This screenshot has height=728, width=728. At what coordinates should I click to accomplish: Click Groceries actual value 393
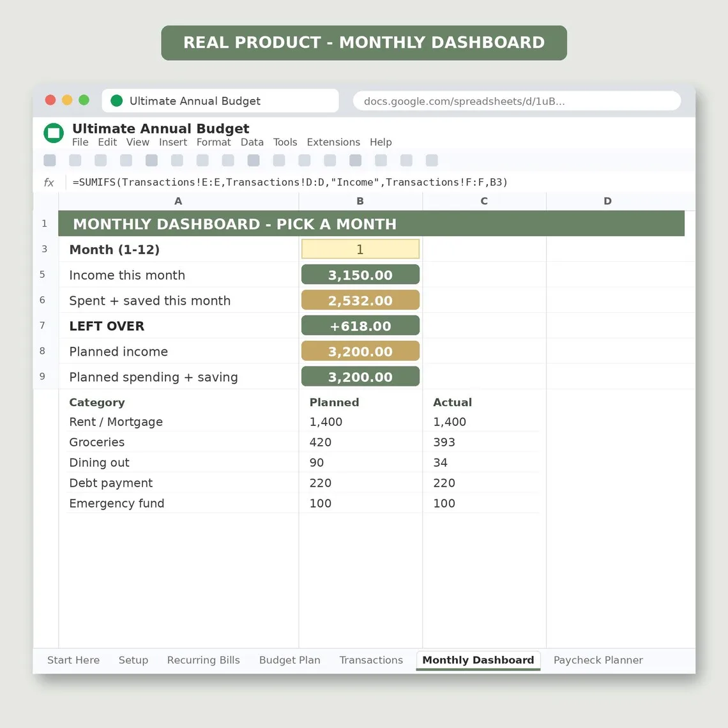[x=444, y=443]
